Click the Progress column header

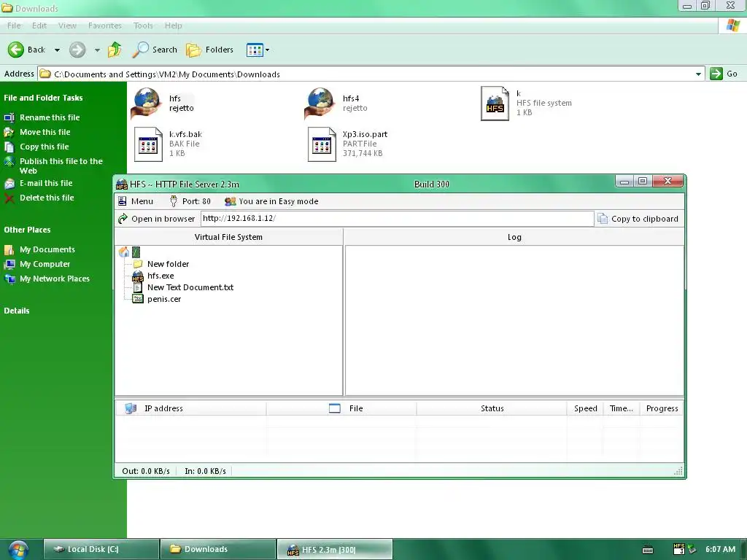click(x=661, y=408)
